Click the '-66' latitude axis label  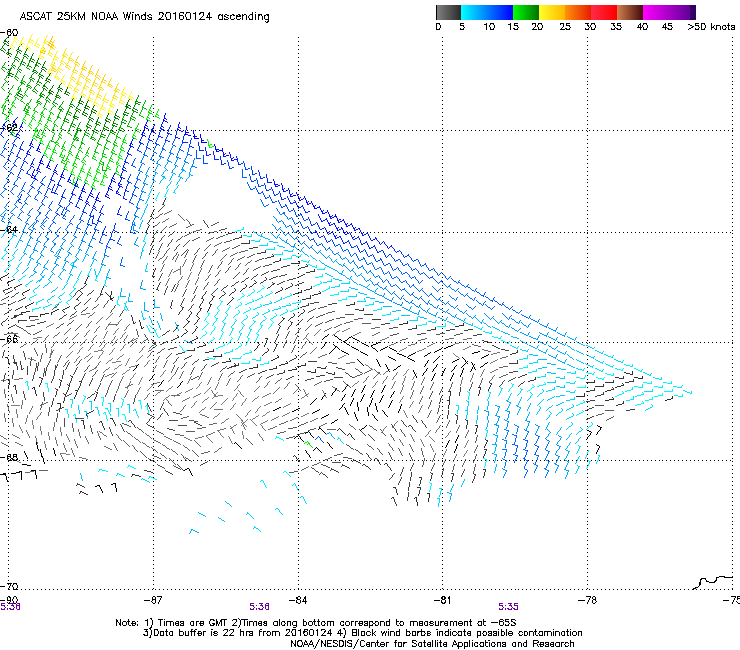point(9,339)
